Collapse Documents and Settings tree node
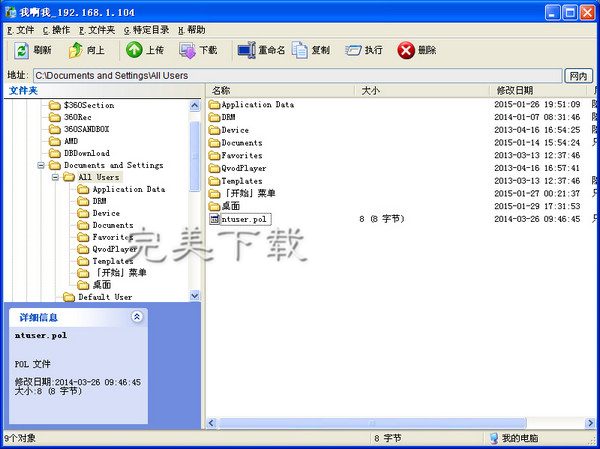Screen dimensions: 600x449 [41, 165]
